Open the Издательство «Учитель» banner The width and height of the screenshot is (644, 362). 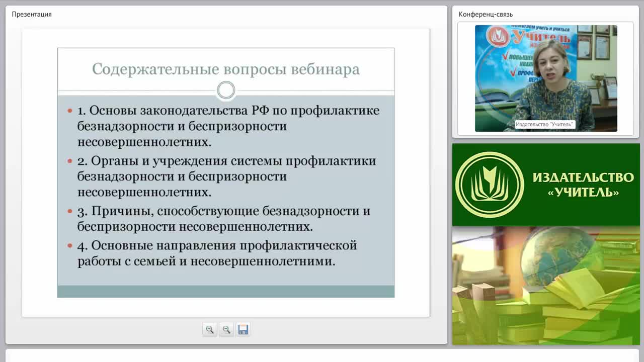coord(546,185)
